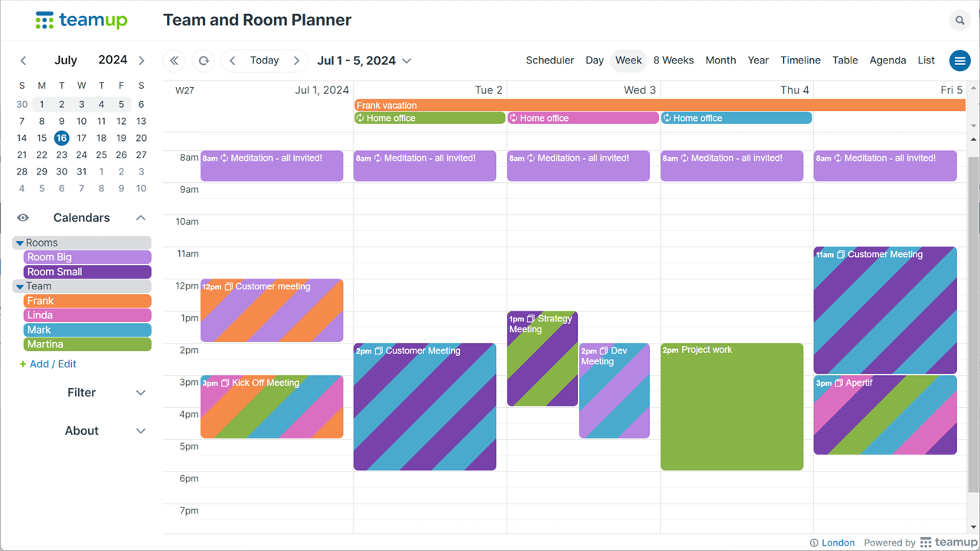Click the double-left collapse sidebar icon

175,60
